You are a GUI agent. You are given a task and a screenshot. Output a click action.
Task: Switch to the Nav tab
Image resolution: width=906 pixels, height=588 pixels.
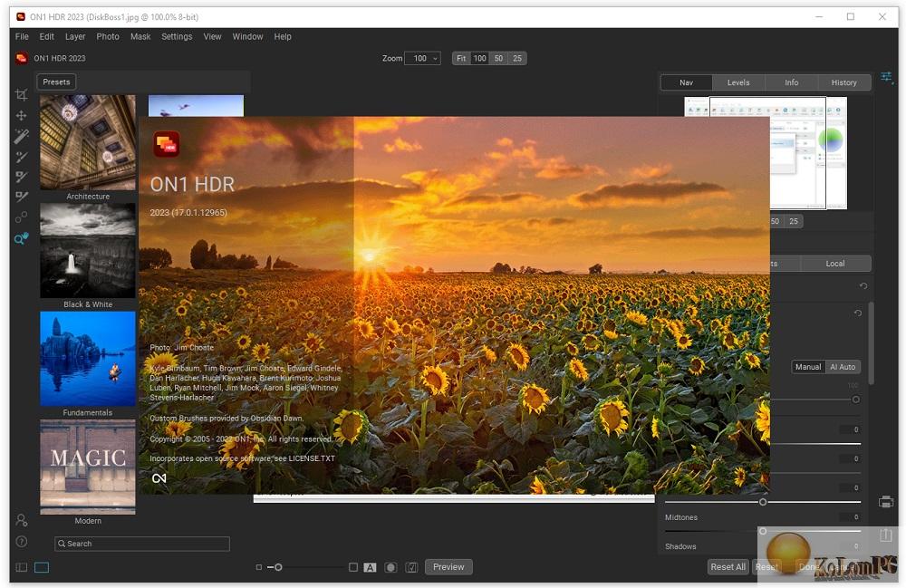click(686, 82)
